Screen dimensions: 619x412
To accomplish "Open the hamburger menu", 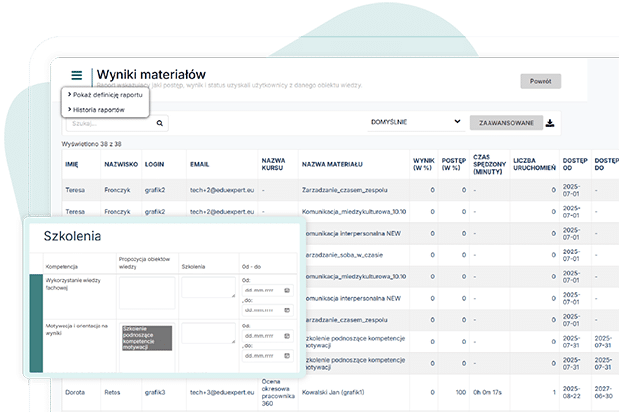I will coord(76,76).
